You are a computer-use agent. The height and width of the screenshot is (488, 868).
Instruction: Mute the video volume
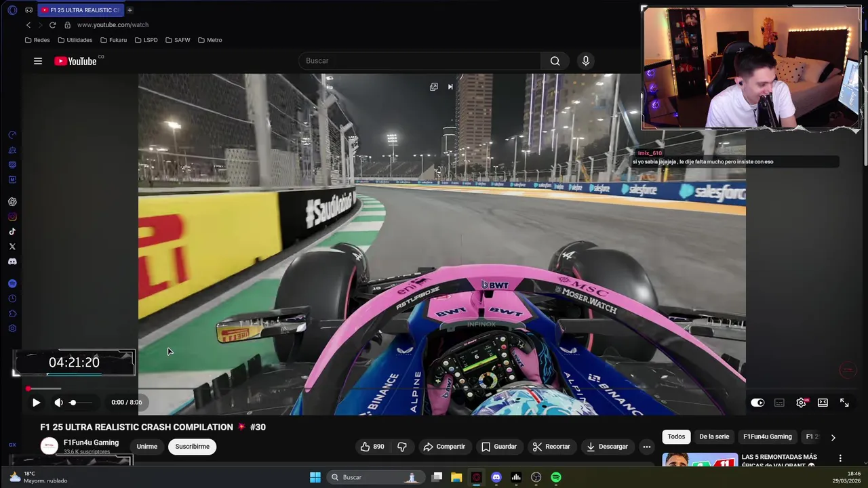tap(58, 403)
